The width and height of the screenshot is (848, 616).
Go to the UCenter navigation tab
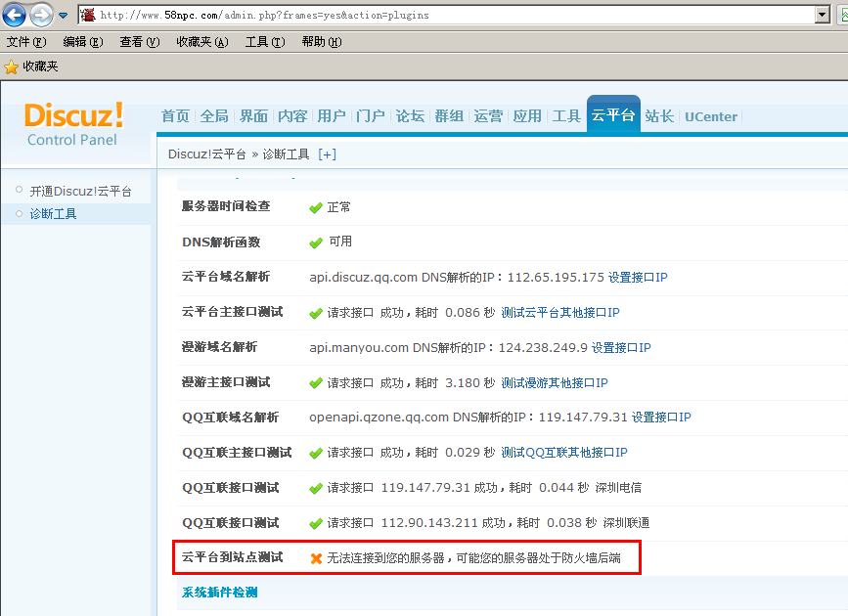coord(711,116)
